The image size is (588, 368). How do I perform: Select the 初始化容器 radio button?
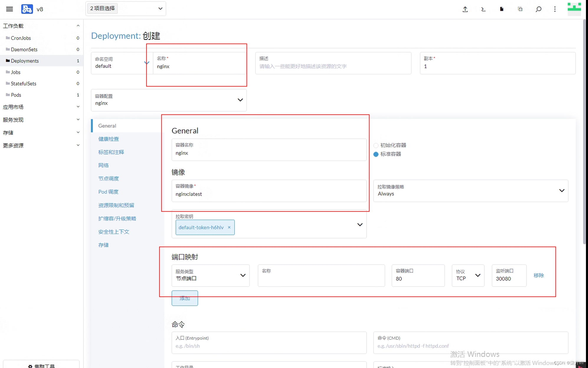[376, 145]
